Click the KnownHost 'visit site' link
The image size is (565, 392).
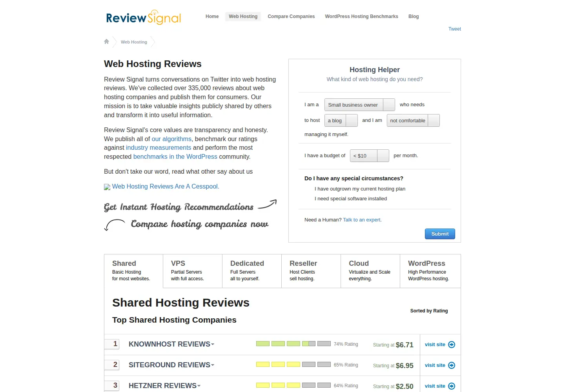click(435, 345)
